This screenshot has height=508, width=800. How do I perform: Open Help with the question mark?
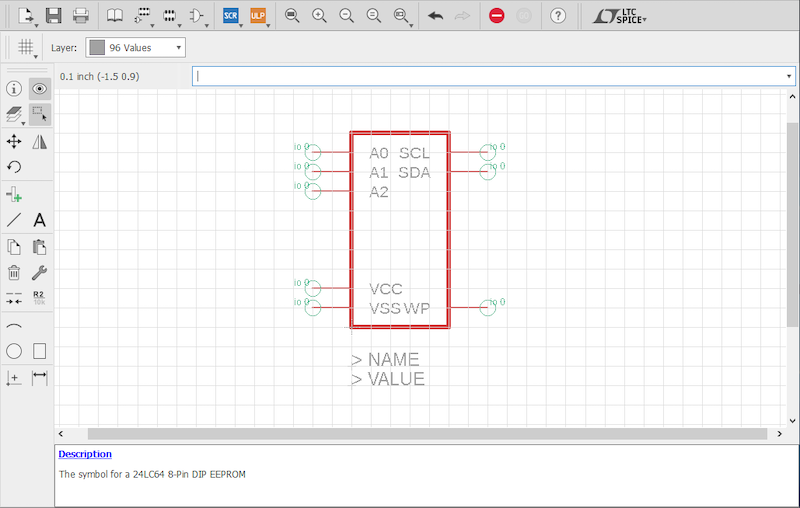558,16
